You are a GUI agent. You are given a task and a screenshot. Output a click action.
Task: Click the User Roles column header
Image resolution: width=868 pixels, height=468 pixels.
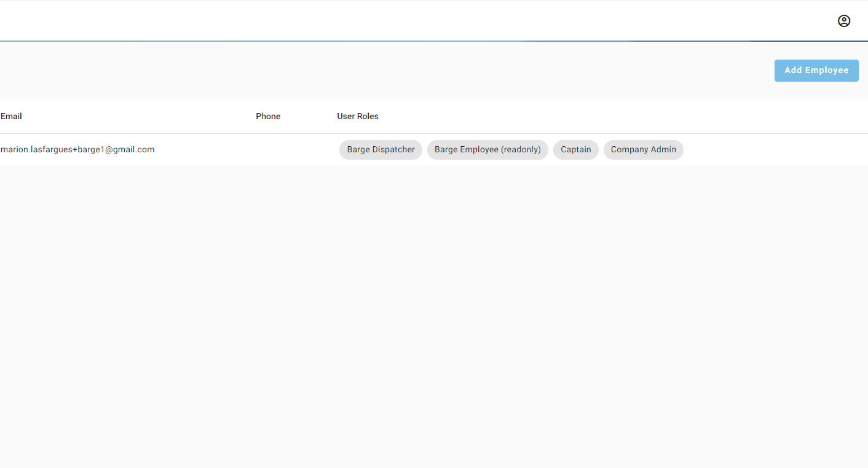[x=358, y=116]
